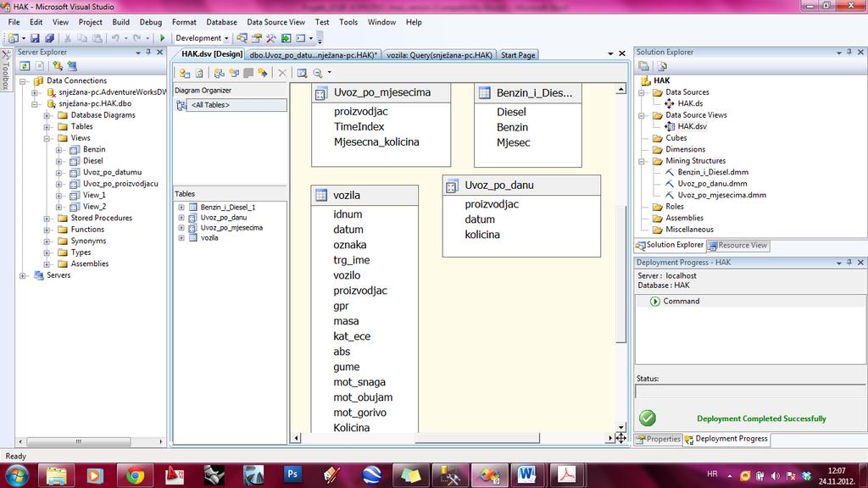
Task: Click Connect to Database icon in Server Explorer
Action: (x=57, y=66)
